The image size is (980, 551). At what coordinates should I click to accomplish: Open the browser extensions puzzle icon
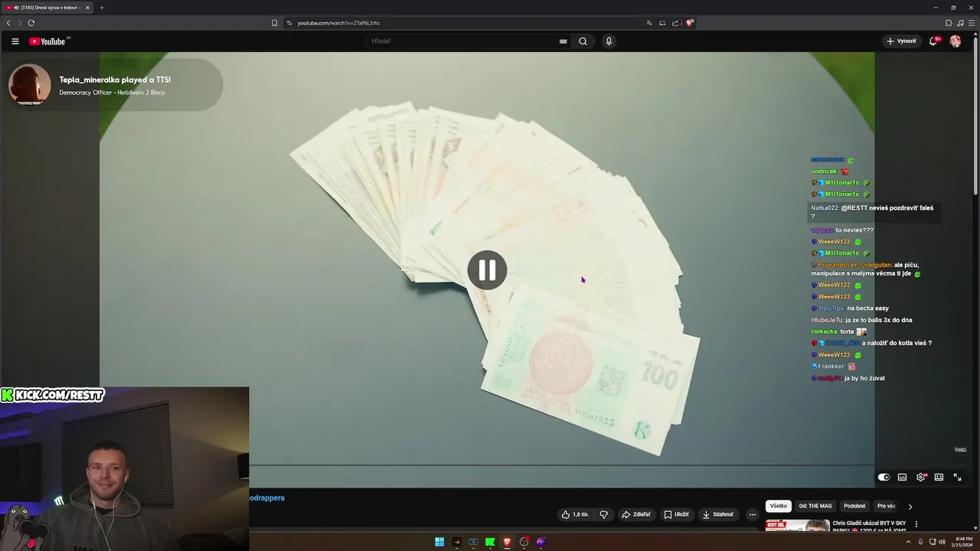949,23
